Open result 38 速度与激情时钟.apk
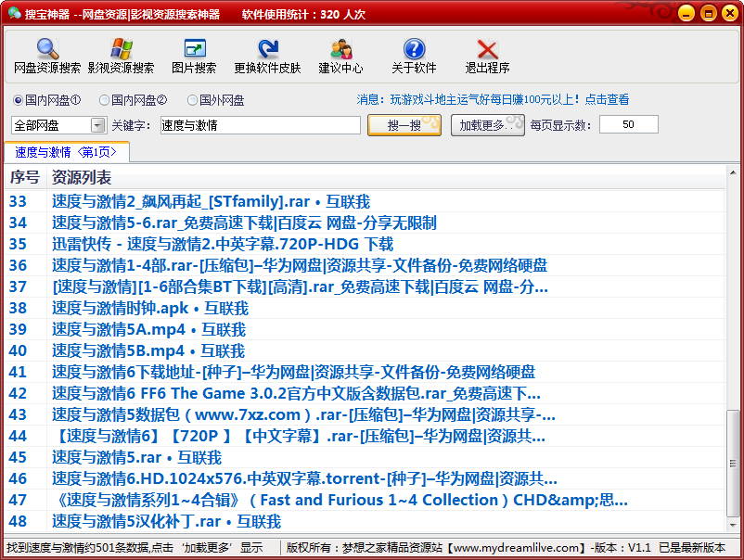 coord(150,308)
